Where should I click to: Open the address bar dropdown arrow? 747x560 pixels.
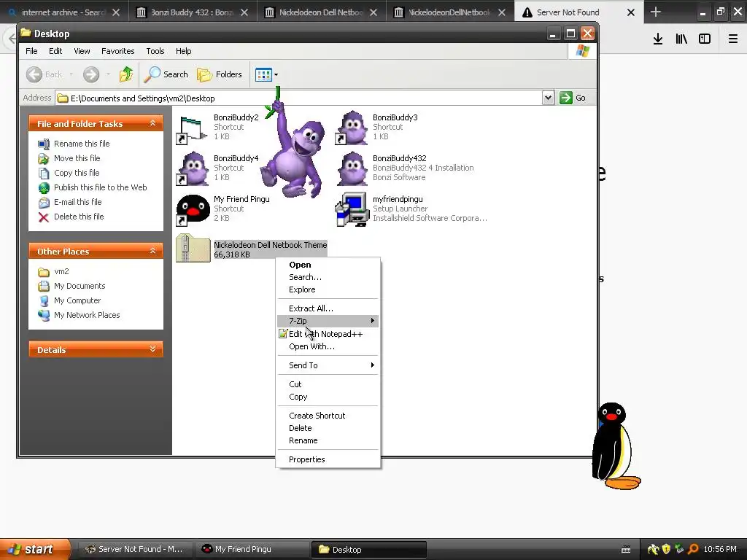coord(548,98)
